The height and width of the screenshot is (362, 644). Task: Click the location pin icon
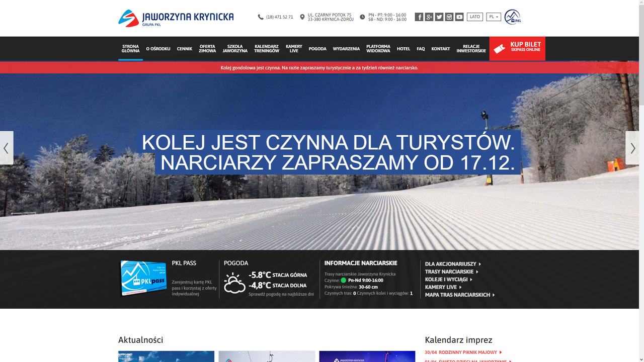pos(302,17)
